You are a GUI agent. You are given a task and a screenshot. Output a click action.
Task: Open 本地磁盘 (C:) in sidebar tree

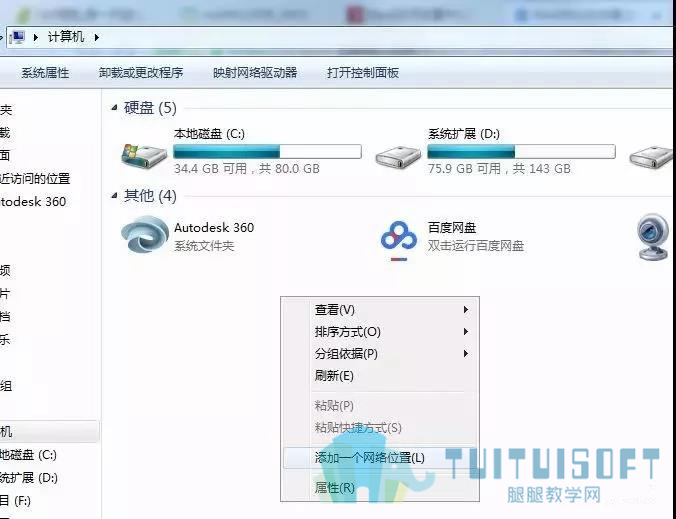pyautogui.click(x=28, y=455)
